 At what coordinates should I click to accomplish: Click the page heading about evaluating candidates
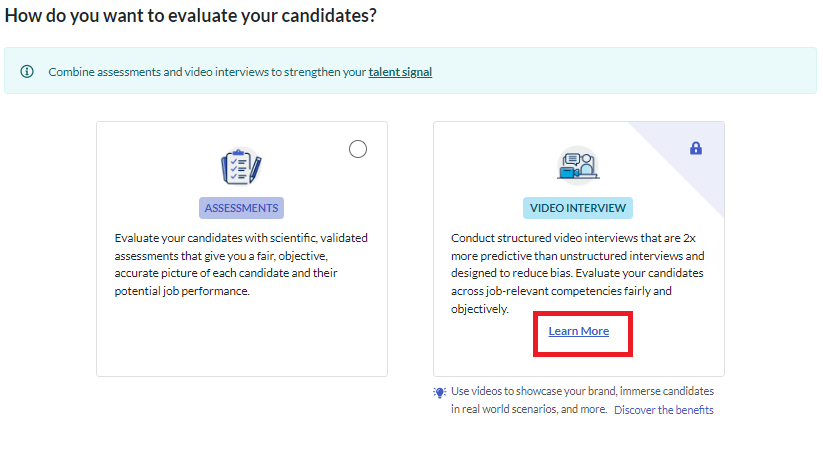coord(191,15)
